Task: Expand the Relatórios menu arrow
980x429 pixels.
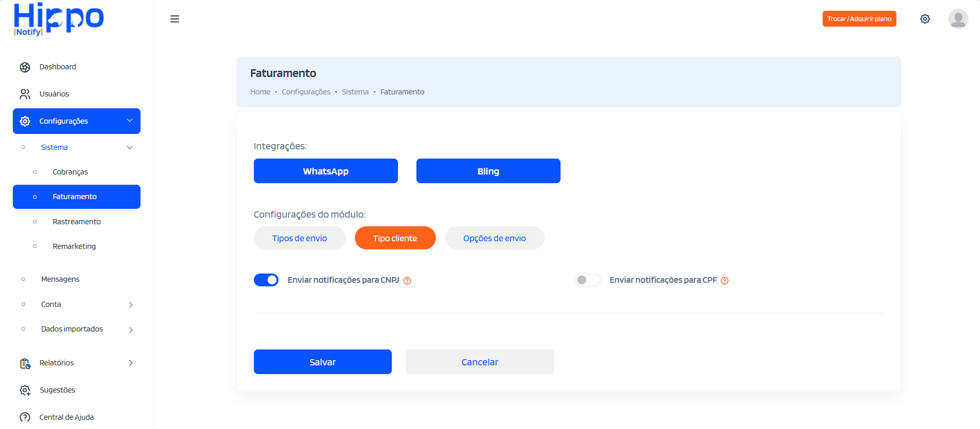Action: [x=131, y=363]
